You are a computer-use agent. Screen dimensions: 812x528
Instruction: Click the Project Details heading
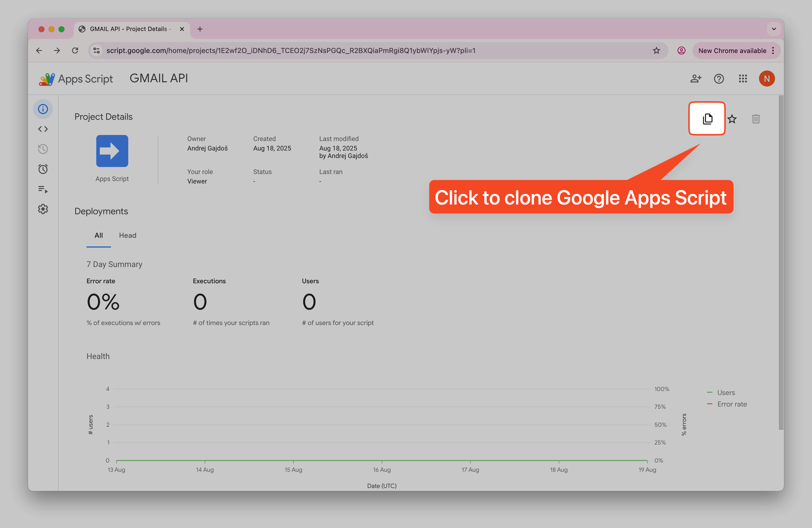point(103,117)
